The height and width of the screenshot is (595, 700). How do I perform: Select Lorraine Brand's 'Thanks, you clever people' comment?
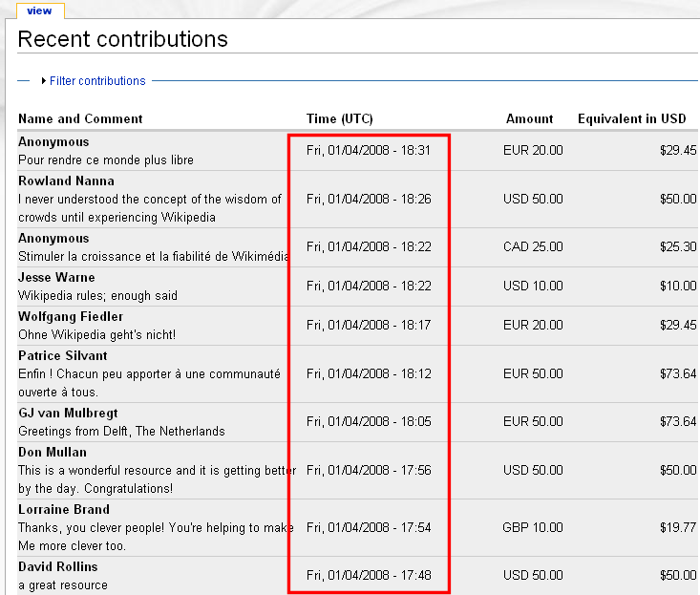(156, 537)
